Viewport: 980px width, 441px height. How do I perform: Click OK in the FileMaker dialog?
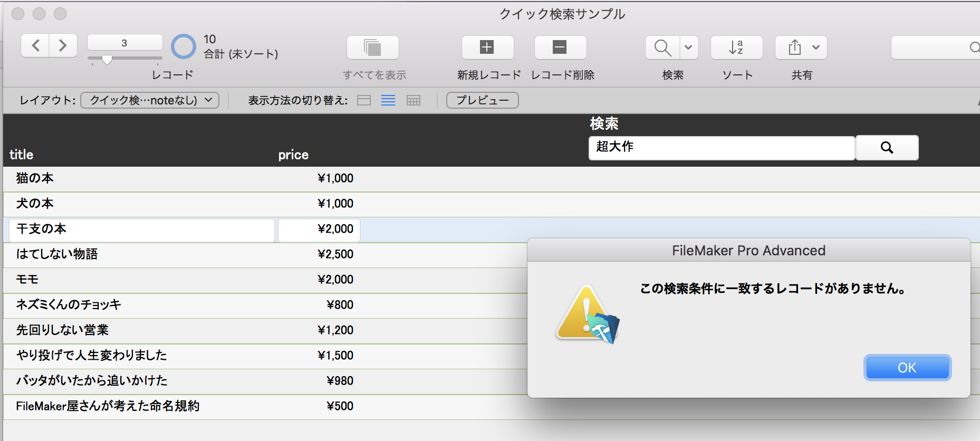[x=907, y=368]
